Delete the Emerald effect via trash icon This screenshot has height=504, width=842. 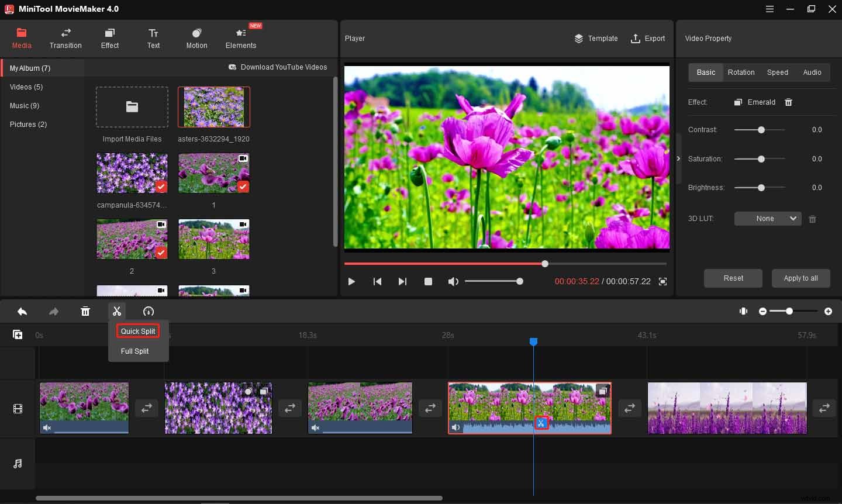(x=788, y=102)
